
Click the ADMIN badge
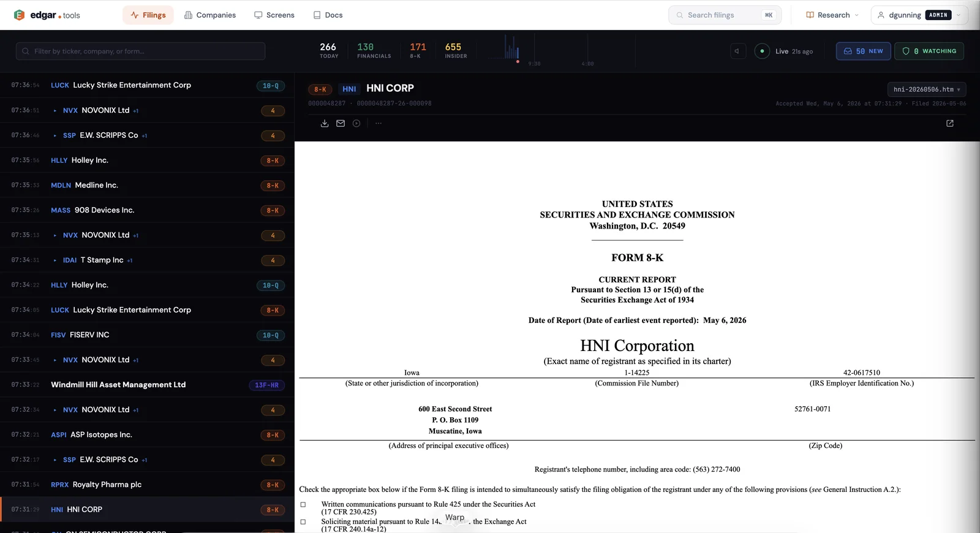(938, 15)
